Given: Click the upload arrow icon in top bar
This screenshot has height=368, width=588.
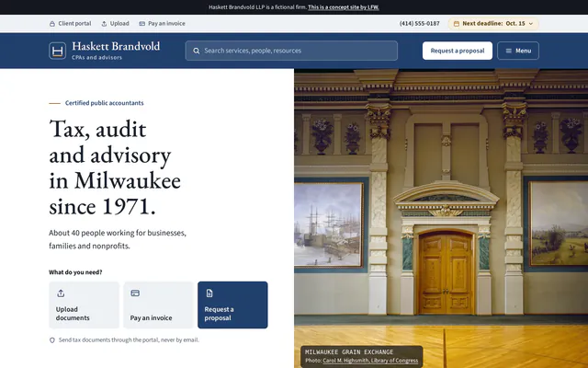Looking at the screenshot, I should [x=104, y=24].
